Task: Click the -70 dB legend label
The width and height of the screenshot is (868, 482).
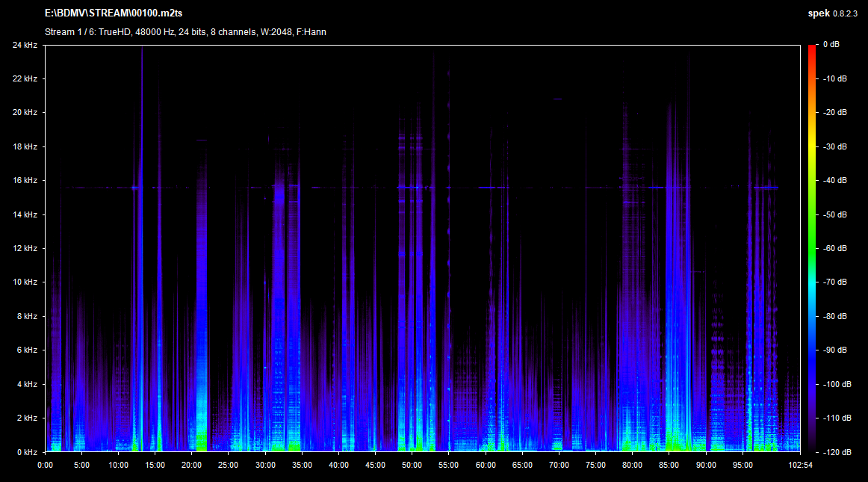Action: click(835, 282)
